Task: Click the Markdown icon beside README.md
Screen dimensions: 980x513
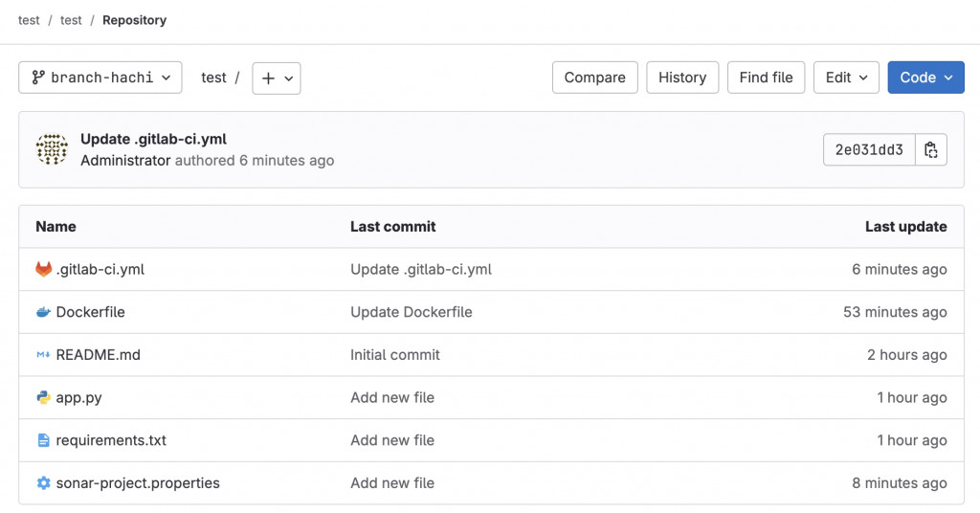Action: tap(43, 355)
